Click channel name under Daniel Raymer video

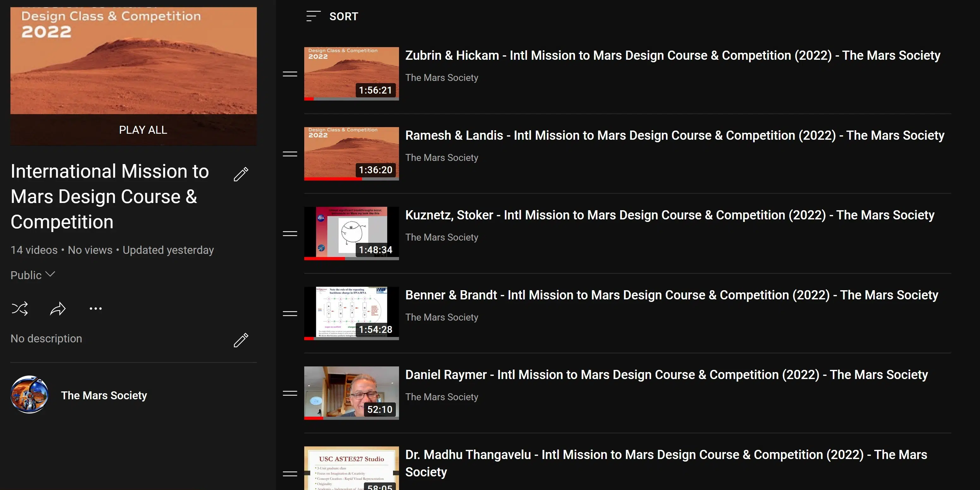click(x=442, y=397)
